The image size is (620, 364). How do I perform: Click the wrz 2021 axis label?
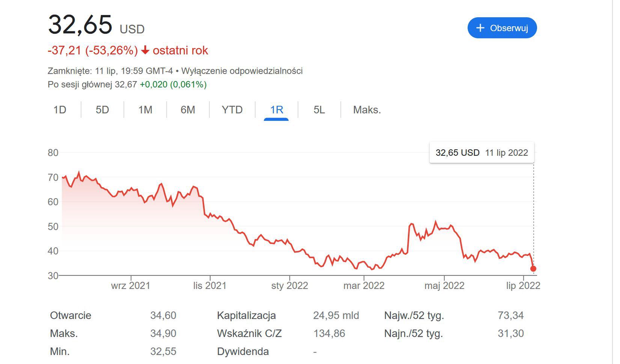130,286
